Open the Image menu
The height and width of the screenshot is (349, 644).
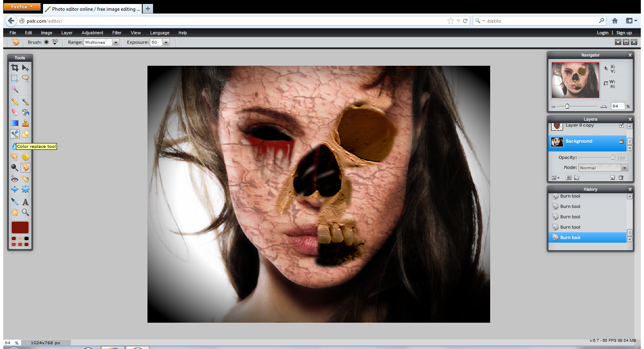point(47,33)
